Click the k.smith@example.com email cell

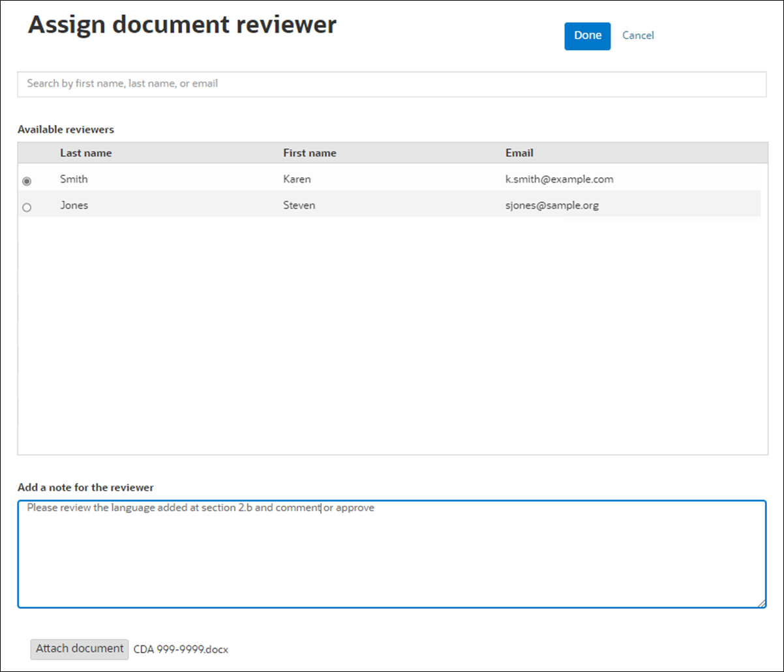(x=559, y=179)
